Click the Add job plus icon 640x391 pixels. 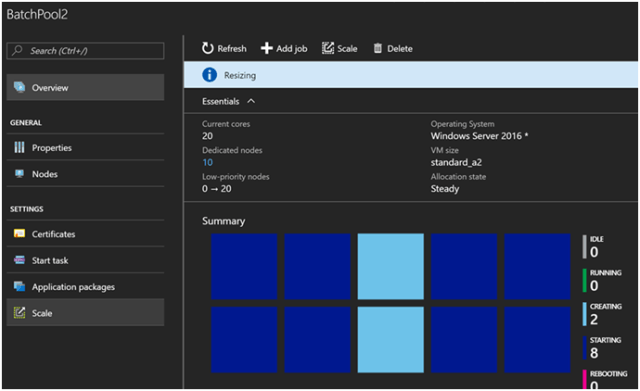267,48
